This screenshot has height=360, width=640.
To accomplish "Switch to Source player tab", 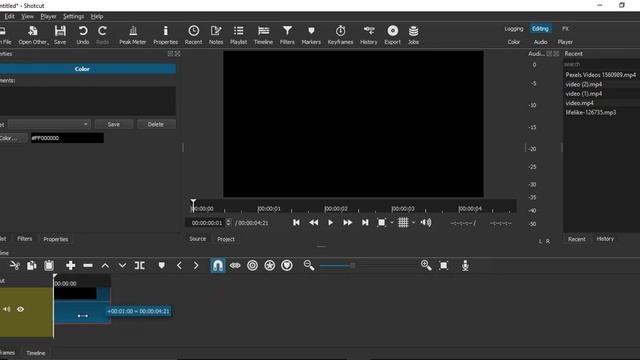I will [x=198, y=239].
